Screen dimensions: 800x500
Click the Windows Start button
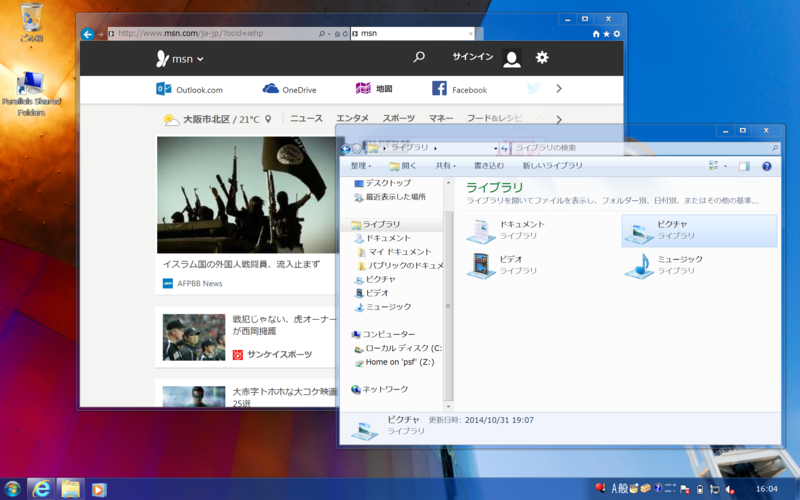click(x=11, y=489)
